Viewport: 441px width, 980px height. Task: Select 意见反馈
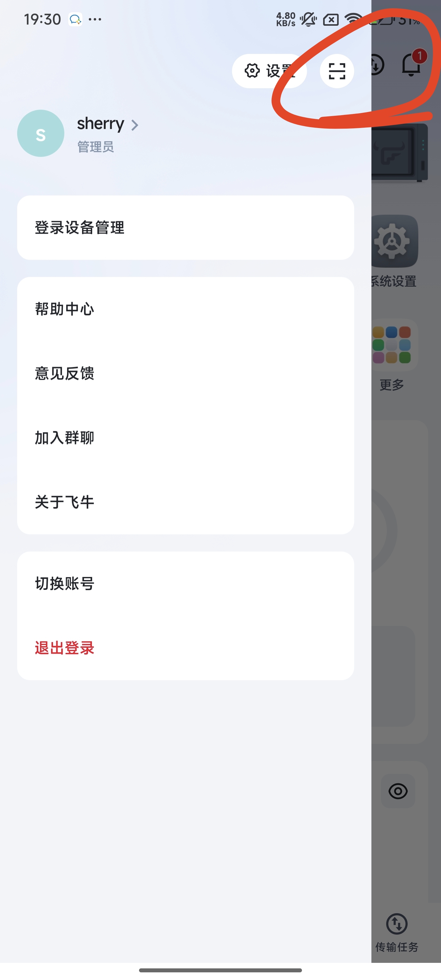pos(186,373)
